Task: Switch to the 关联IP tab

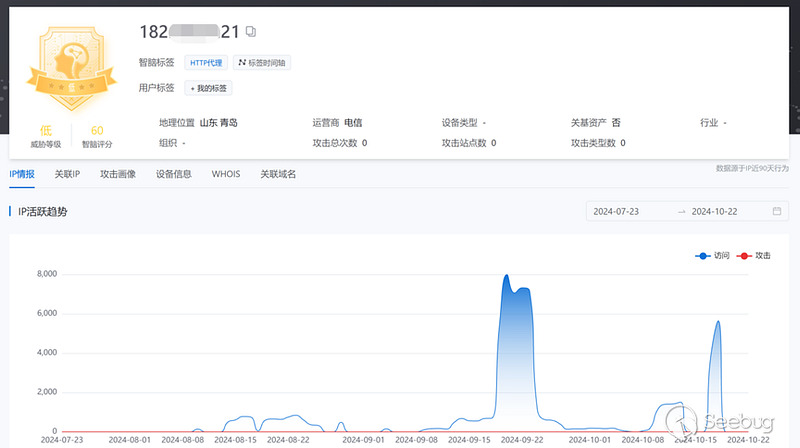Action: coord(67,174)
